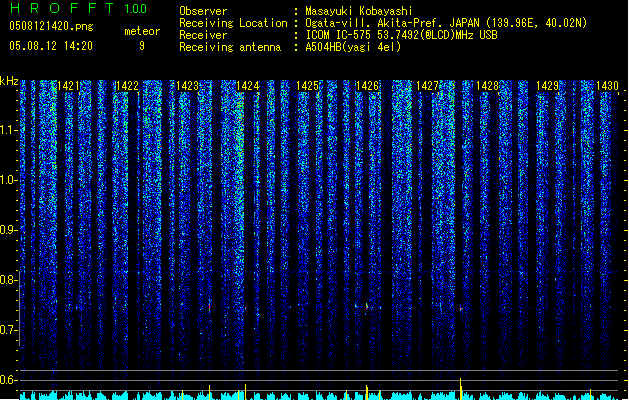
Task: Click the 'Observer' label
Action: coord(203,11)
